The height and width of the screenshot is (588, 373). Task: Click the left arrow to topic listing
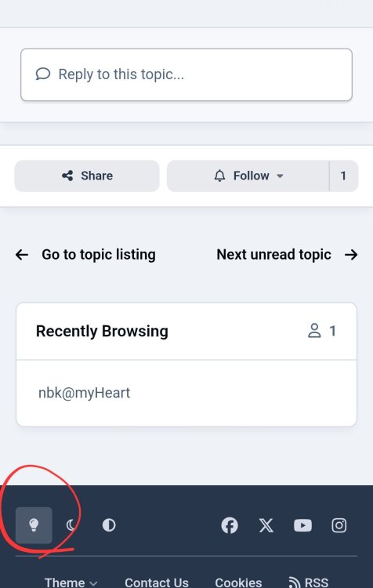coord(22,255)
